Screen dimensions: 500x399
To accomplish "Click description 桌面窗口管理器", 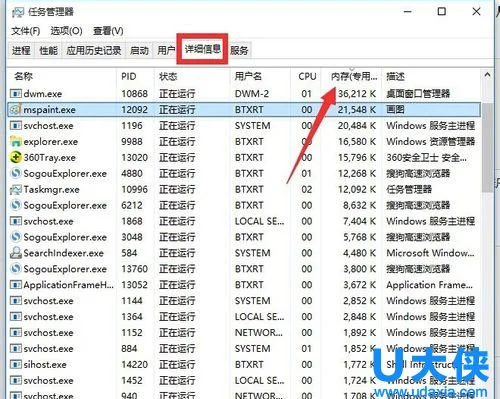I will 418,94.
